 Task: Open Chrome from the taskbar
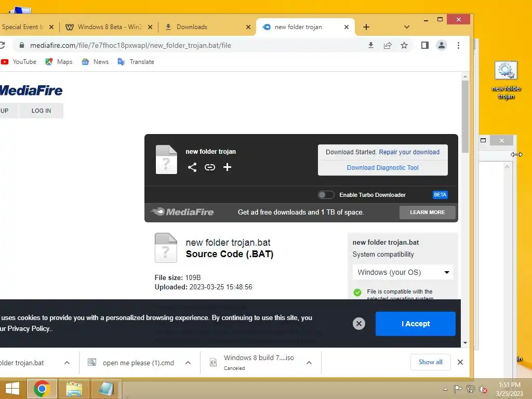click(x=42, y=389)
